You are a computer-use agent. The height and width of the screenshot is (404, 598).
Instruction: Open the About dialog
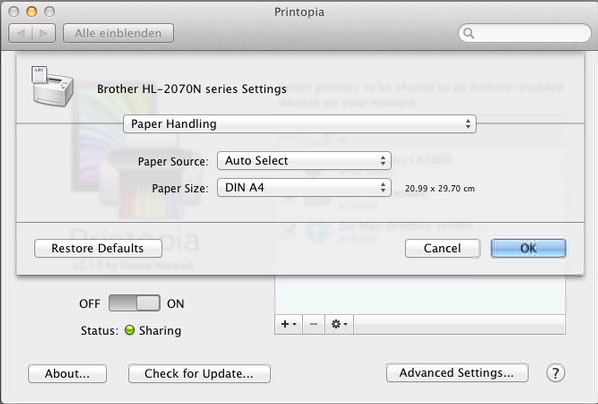[x=68, y=373]
